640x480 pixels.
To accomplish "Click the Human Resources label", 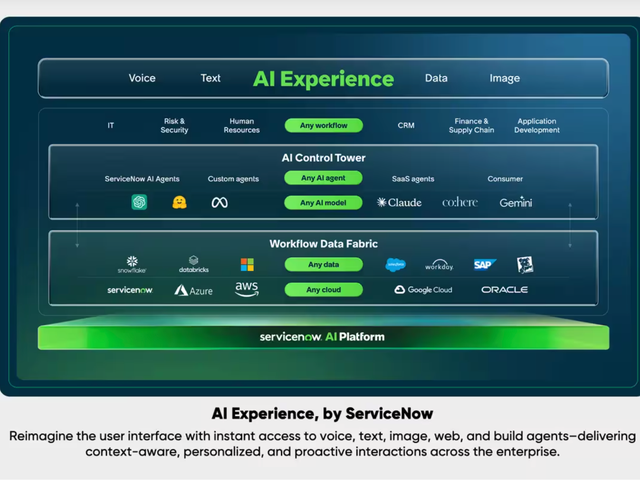I will (242, 126).
